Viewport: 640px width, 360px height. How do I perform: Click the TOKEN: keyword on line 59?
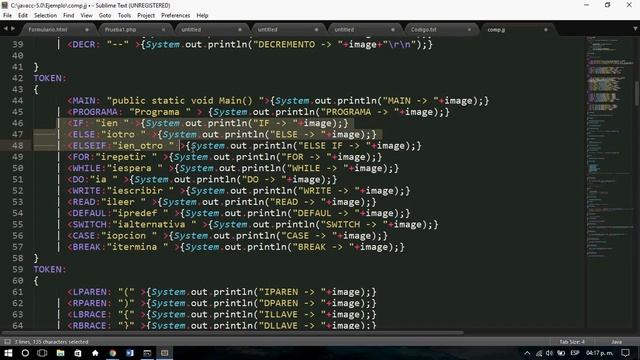(x=50, y=269)
